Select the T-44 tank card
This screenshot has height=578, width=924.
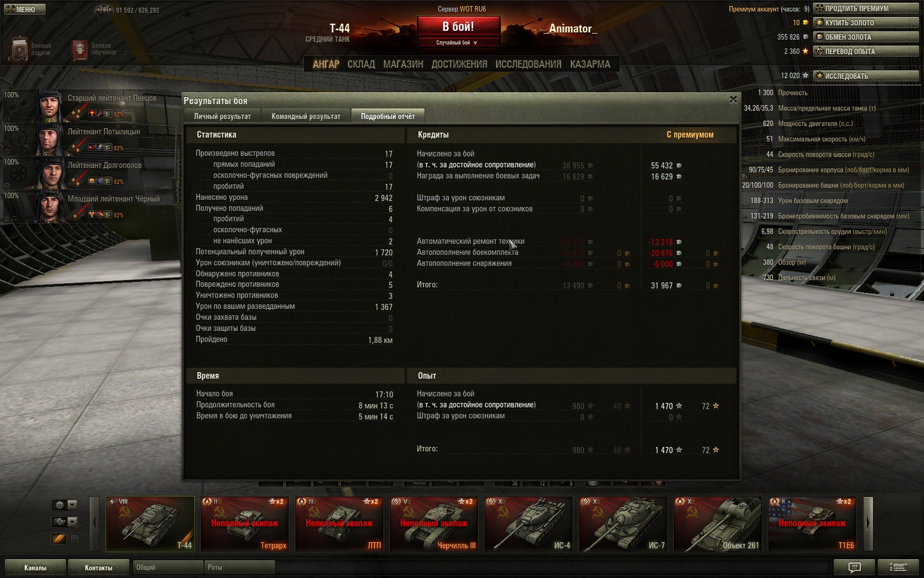(x=150, y=524)
